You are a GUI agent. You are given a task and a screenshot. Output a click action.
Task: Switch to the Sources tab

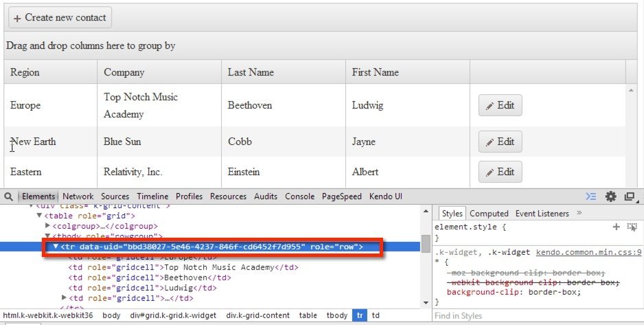115,197
